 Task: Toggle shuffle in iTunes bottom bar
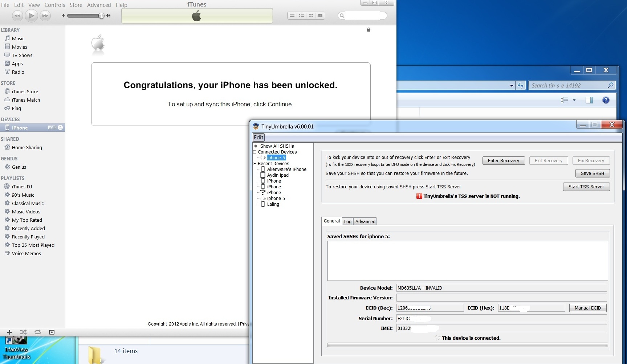click(x=24, y=332)
